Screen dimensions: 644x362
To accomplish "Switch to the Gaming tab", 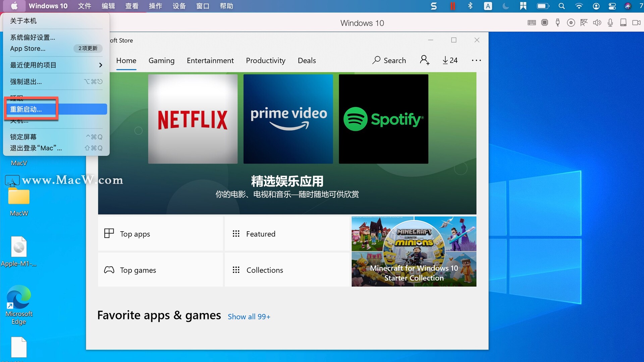I will tap(161, 61).
